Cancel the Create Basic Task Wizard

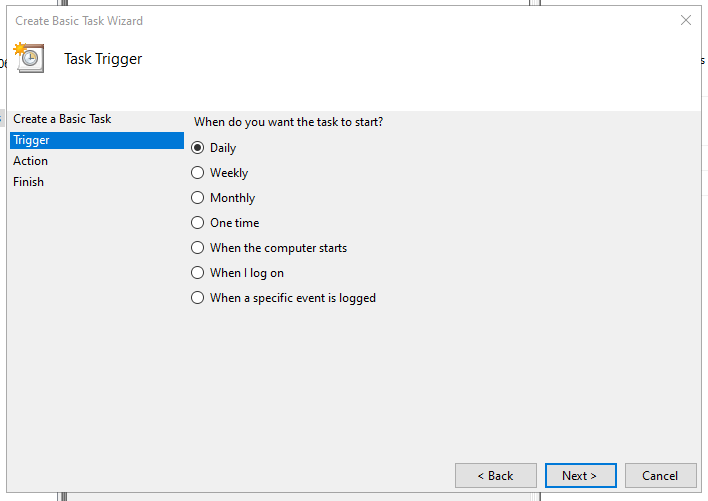pyautogui.click(x=661, y=476)
